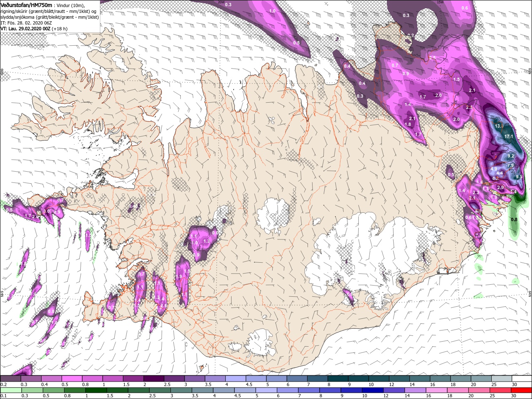Screen dimensions: 532x399
Task: Select bright red rain swatch above 30
Action: click(x=522, y=390)
